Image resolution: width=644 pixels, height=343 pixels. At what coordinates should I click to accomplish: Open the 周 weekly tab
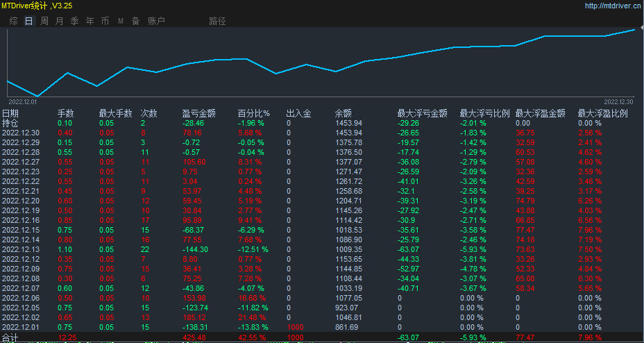44,22
